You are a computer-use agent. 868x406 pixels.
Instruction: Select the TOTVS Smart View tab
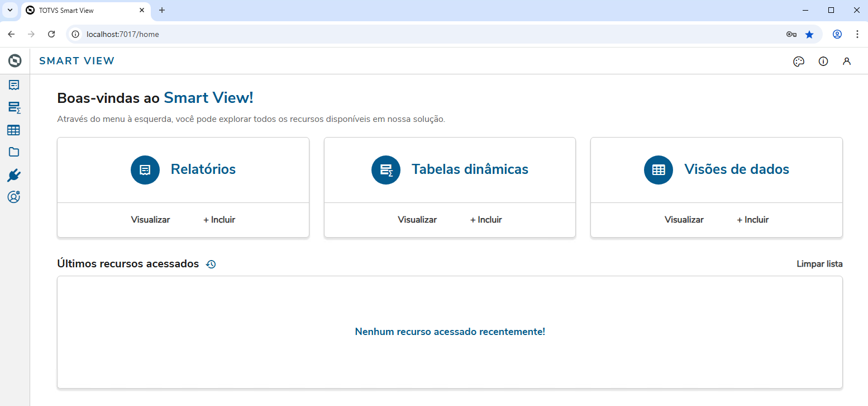[85, 11]
